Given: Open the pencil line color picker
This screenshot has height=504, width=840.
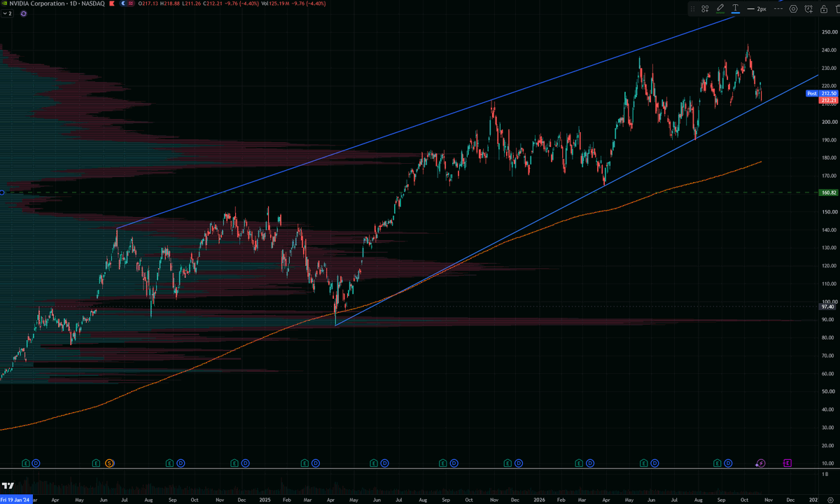Looking at the screenshot, I should click(x=720, y=9).
